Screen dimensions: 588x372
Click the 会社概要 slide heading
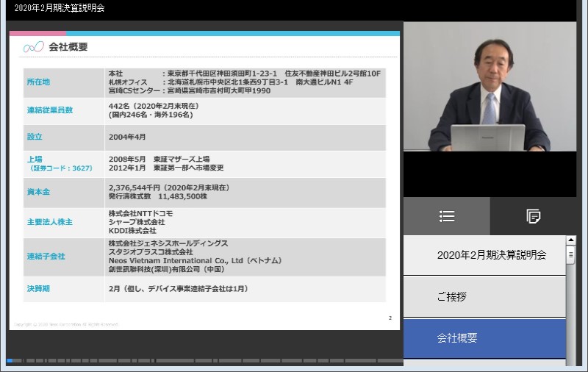pos(68,47)
